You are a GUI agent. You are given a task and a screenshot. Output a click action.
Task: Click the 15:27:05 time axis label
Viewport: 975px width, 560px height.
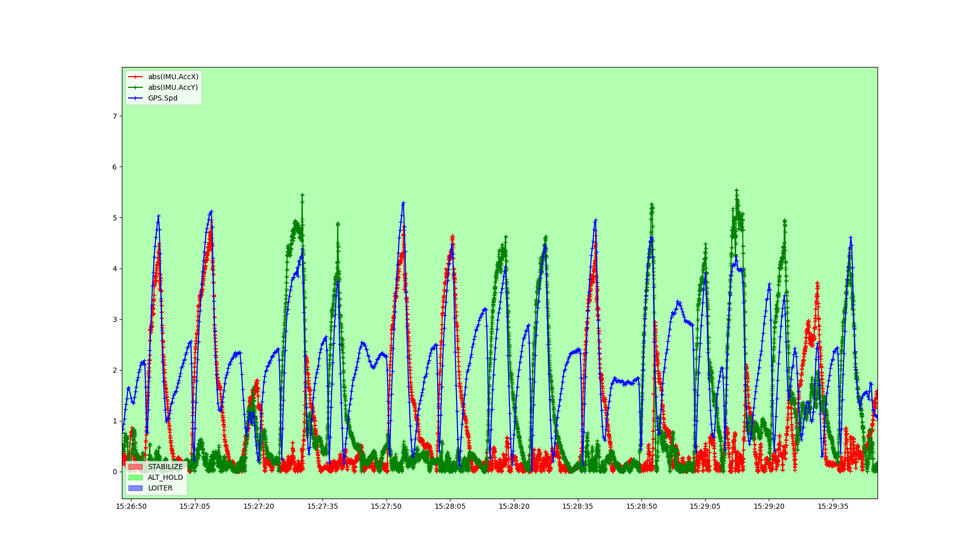(194, 506)
